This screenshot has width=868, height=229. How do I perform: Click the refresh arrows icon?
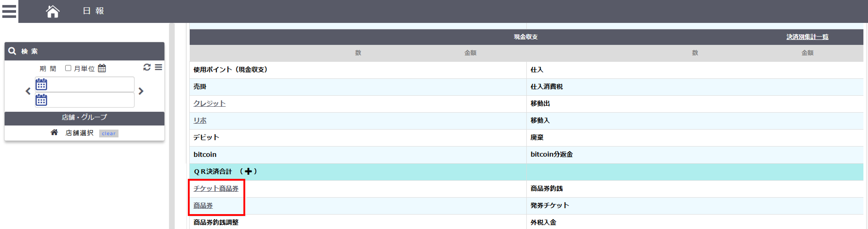coord(147,67)
